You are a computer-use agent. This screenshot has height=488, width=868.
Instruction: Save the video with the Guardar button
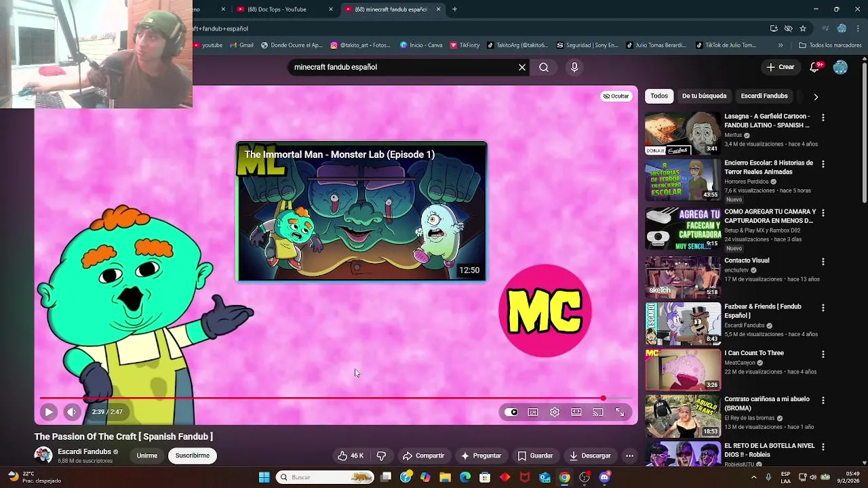click(535, 455)
